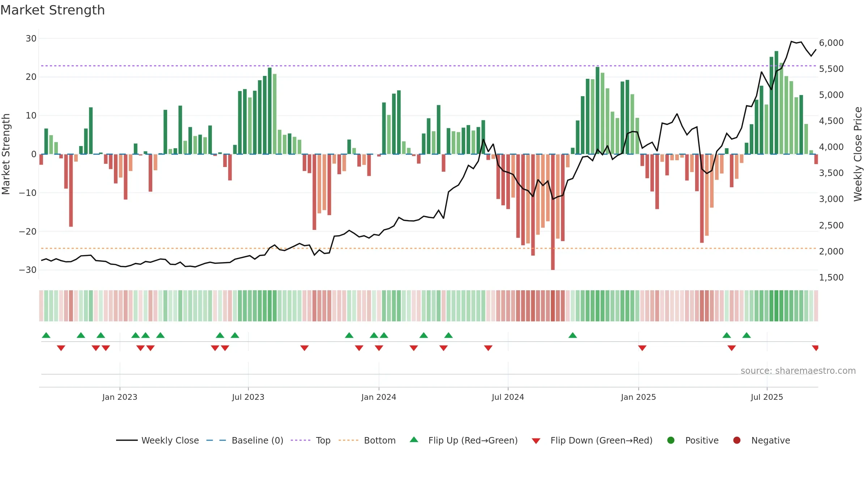
Task: Click the Market Strength chart title
Action: tap(52, 10)
